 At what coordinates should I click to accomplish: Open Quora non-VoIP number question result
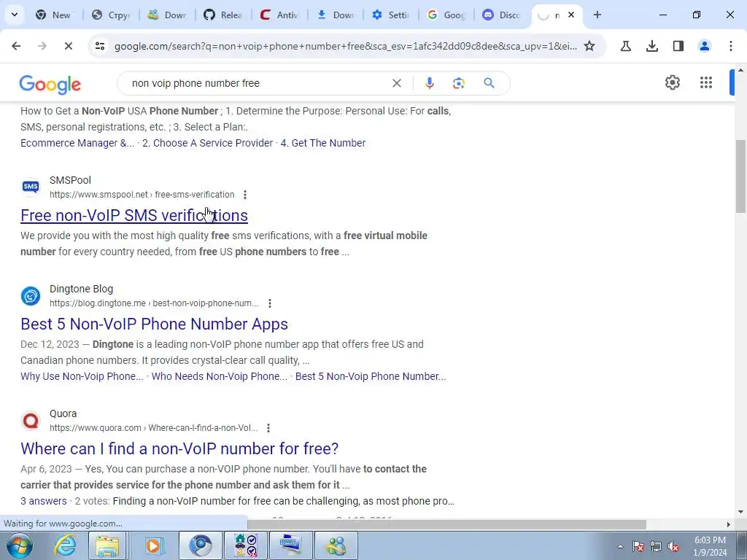tap(179, 448)
